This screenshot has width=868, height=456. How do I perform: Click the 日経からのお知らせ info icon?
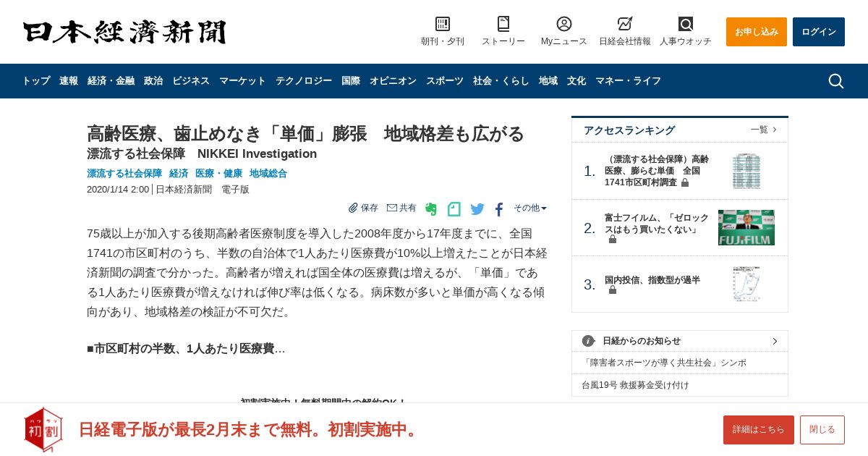point(588,341)
